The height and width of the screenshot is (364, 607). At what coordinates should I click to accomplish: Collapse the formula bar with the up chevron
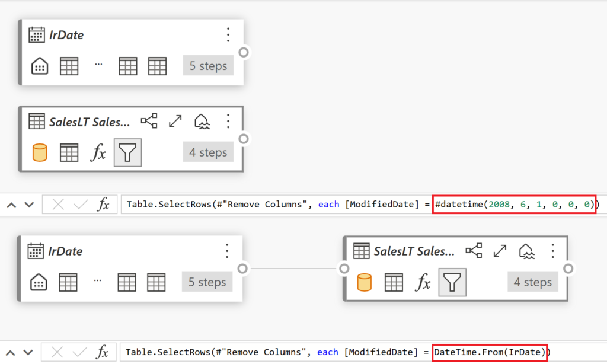tap(10, 204)
